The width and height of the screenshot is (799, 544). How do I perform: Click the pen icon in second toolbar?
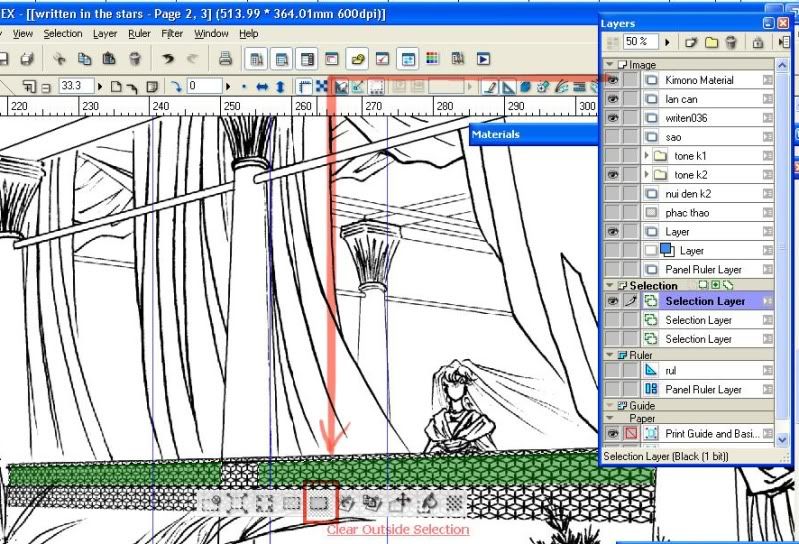point(490,87)
